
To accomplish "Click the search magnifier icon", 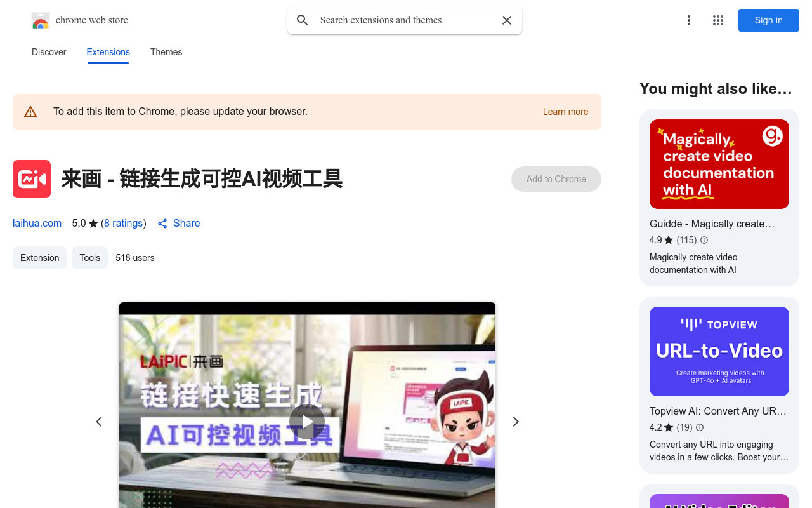I will pyautogui.click(x=303, y=20).
